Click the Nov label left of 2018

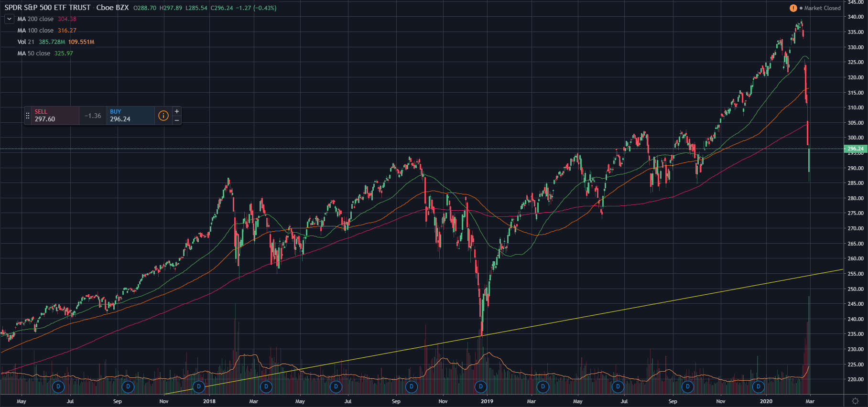(164, 401)
